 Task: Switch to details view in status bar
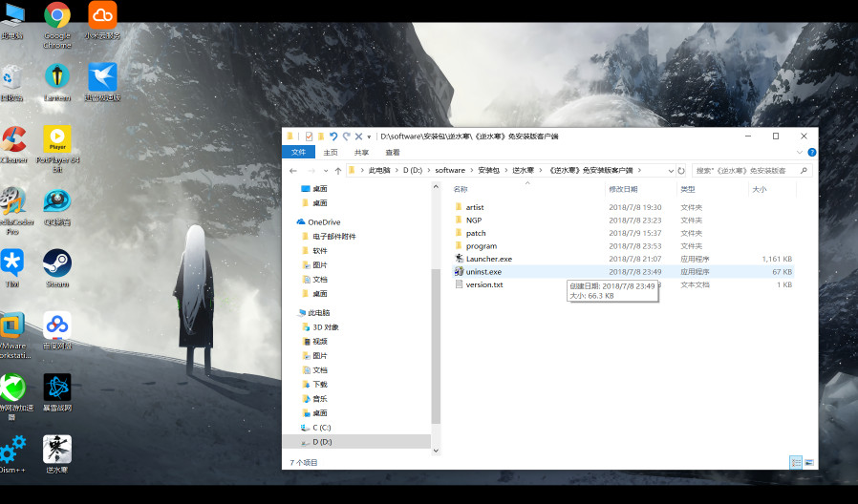pyautogui.click(x=796, y=462)
